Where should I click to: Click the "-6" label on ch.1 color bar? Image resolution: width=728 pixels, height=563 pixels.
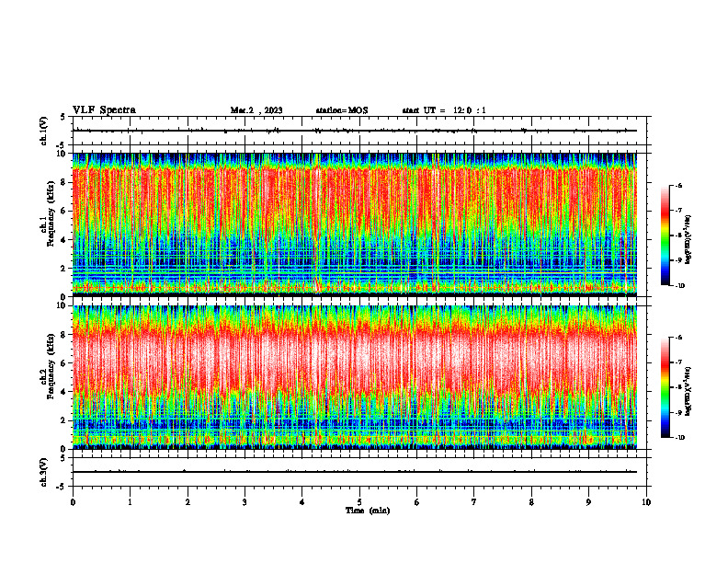tap(678, 185)
